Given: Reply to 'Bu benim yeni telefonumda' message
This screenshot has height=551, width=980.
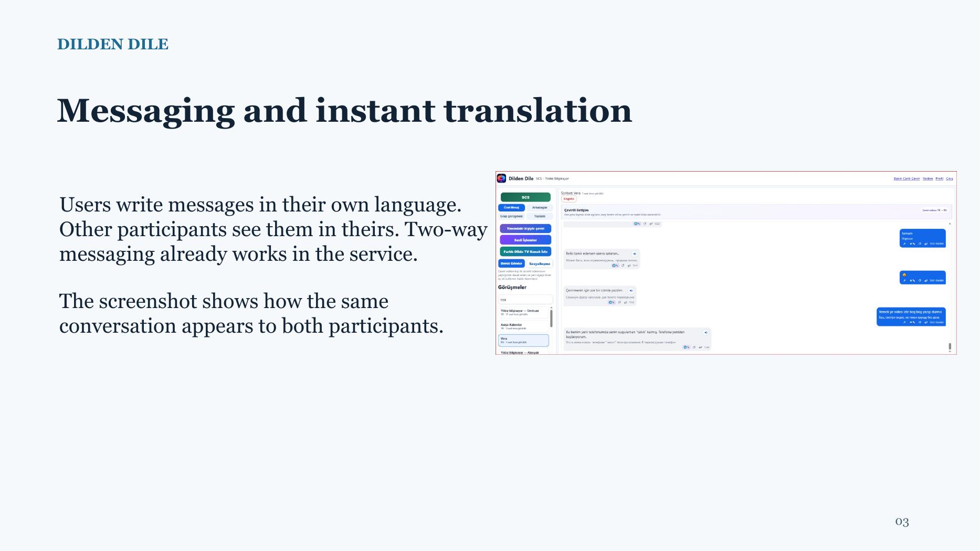Looking at the screenshot, I should point(700,347).
